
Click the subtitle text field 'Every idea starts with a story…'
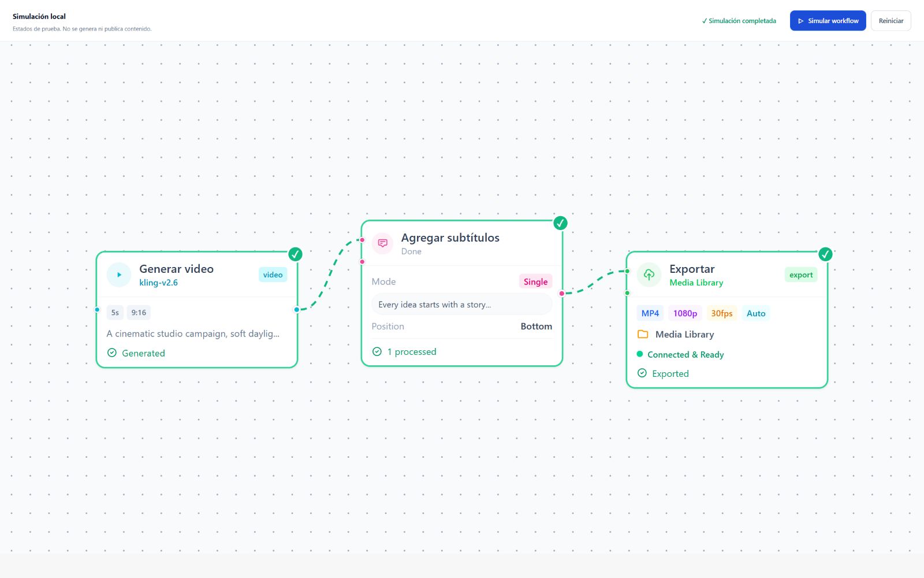click(x=462, y=305)
